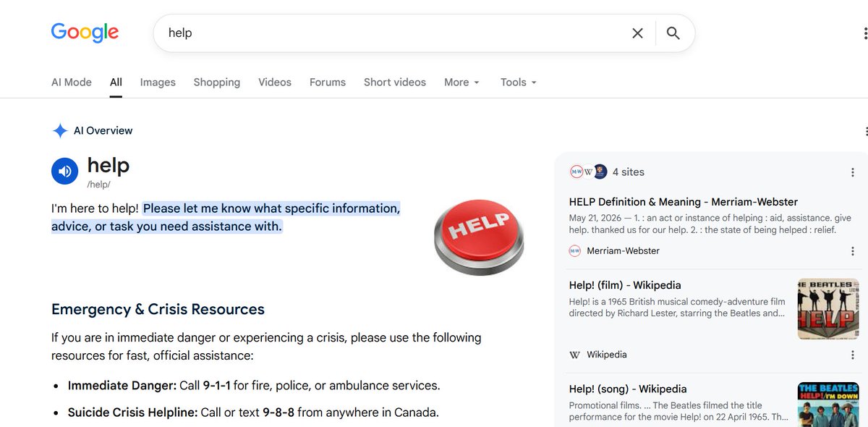Click the Google logo

[85, 33]
